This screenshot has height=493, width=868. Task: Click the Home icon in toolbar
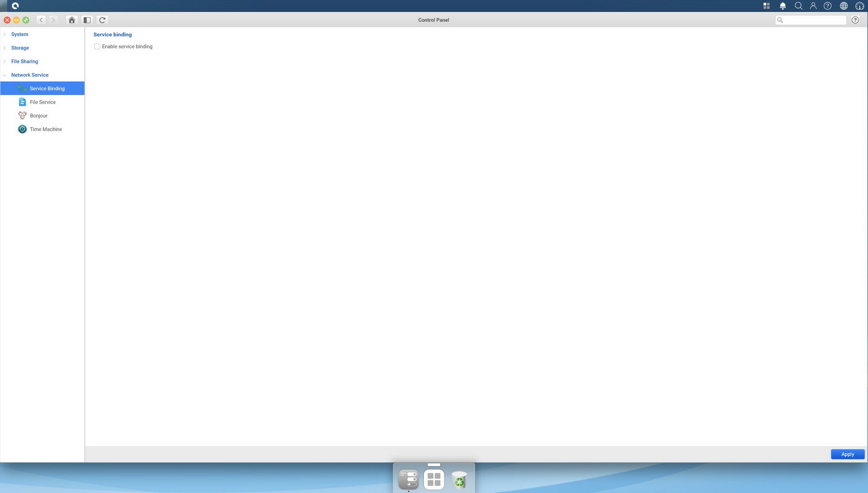click(71, 20)
